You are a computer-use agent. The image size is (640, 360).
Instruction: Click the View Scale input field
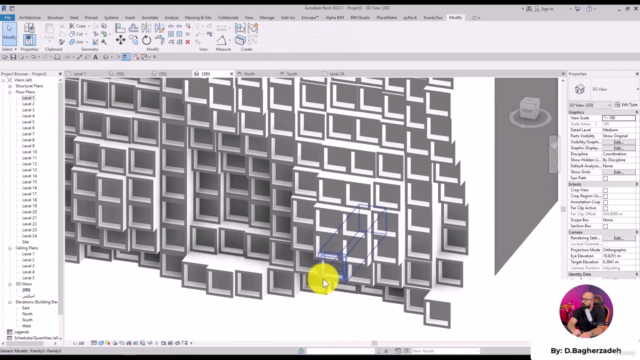click(x=619, y=118)
